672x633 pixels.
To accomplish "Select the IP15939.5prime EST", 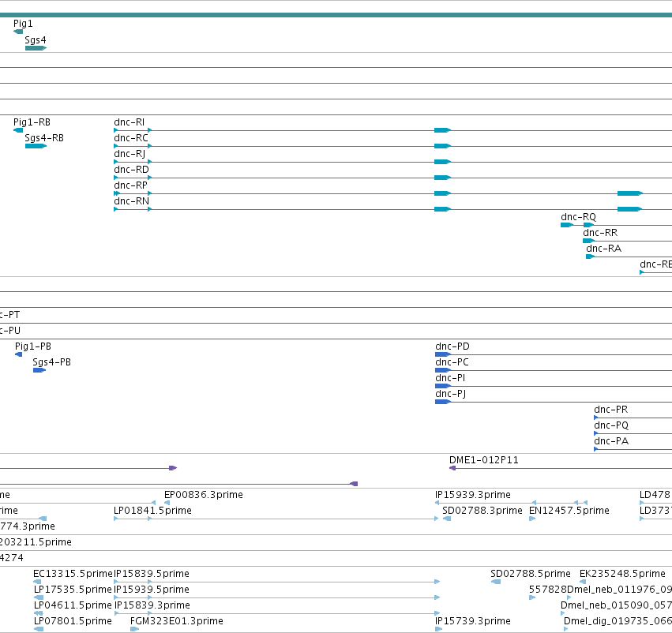I will [277, 597].
